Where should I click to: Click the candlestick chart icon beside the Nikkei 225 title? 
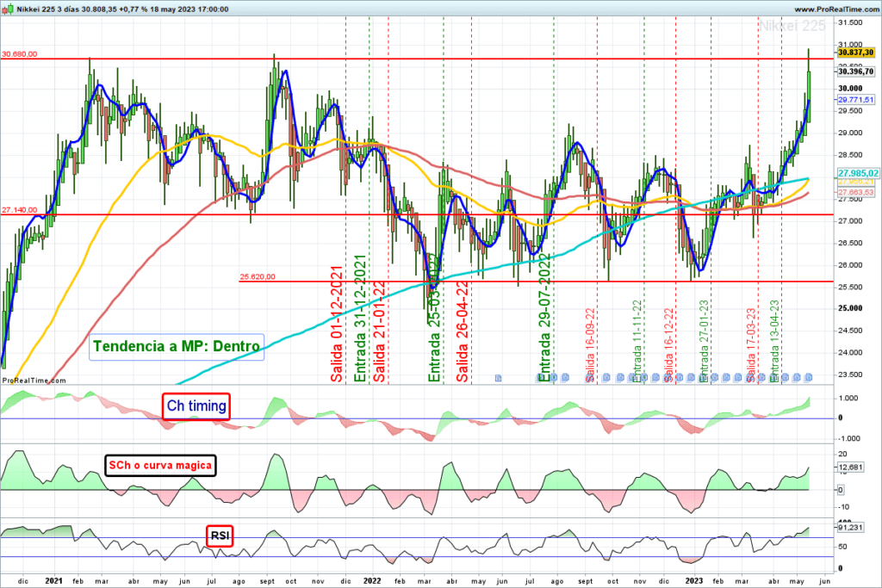[x=7, y=9]
